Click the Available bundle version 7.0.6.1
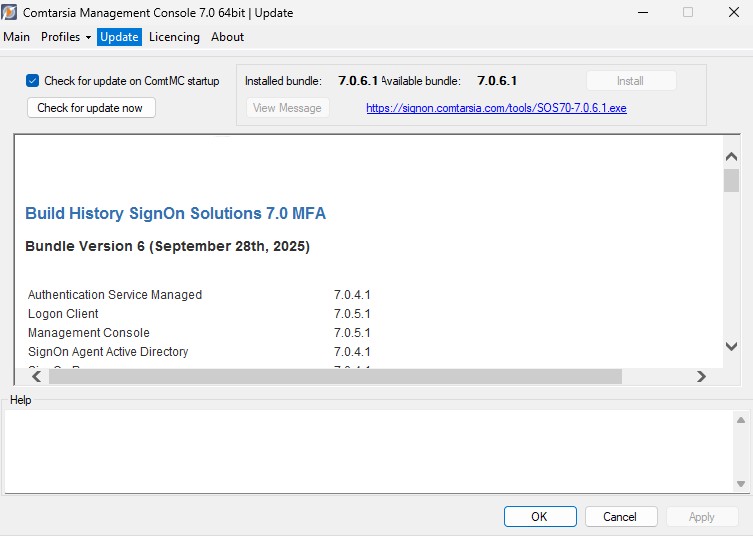Viewport: 753px width, 536px height. (x=497, y=81)
